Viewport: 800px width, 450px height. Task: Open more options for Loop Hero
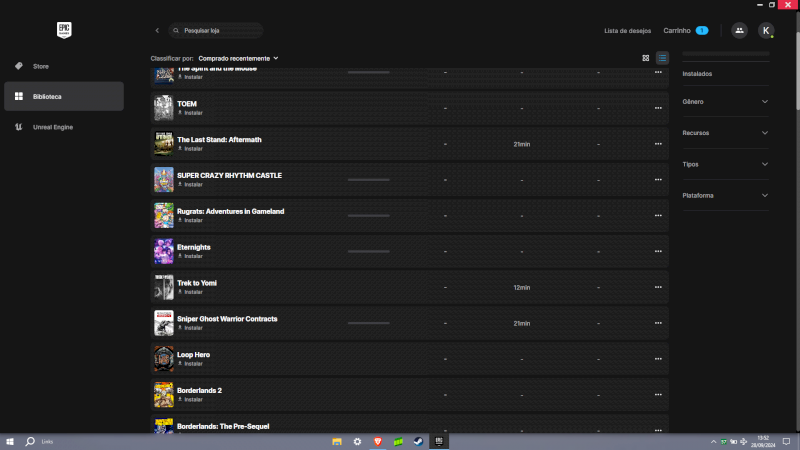(x=658, y=359)
